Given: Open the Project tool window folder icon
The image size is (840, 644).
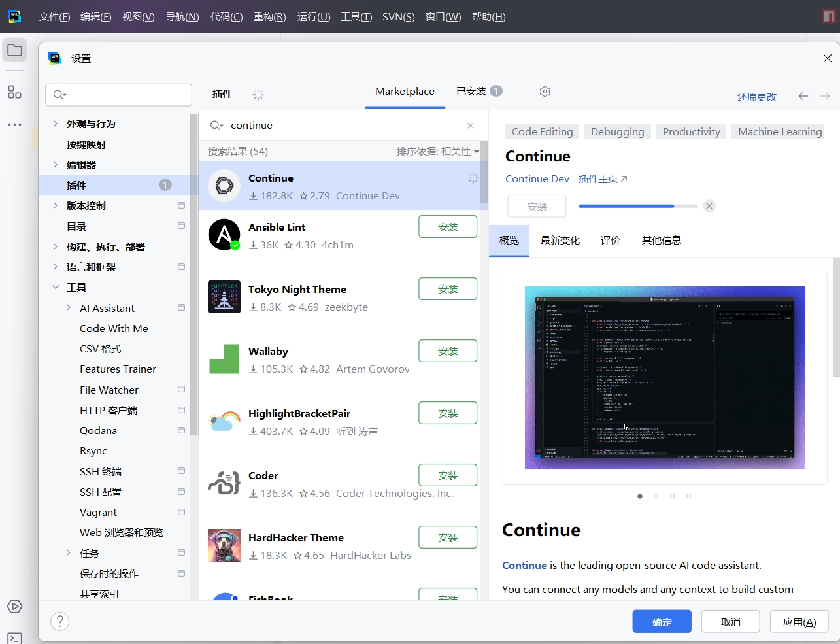Looking at the screenshot, I should (x=14, y=50).
